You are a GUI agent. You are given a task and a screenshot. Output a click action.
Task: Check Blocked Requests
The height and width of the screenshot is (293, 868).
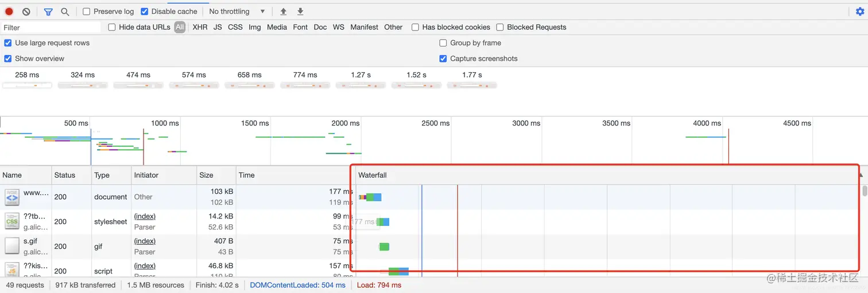coord(500,27)
